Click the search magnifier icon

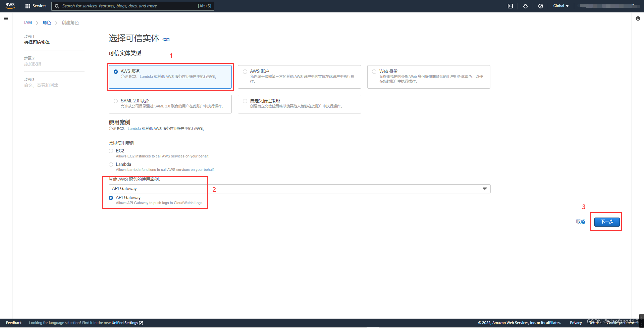click(57, 6)
